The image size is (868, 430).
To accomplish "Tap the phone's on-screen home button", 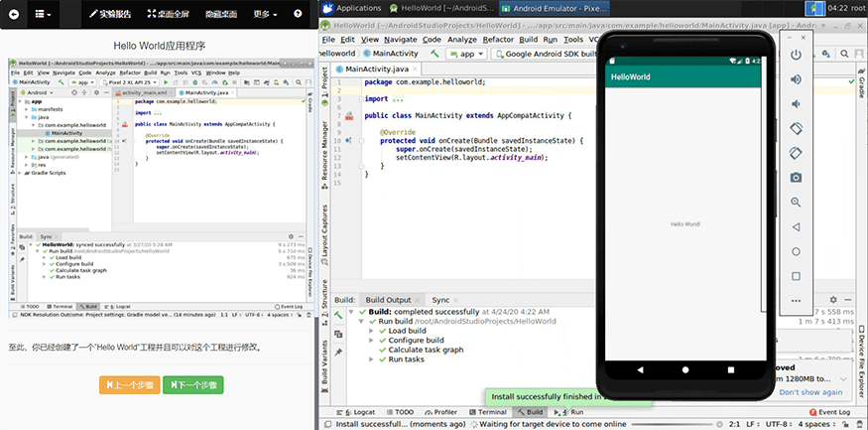I will [685, 369].
